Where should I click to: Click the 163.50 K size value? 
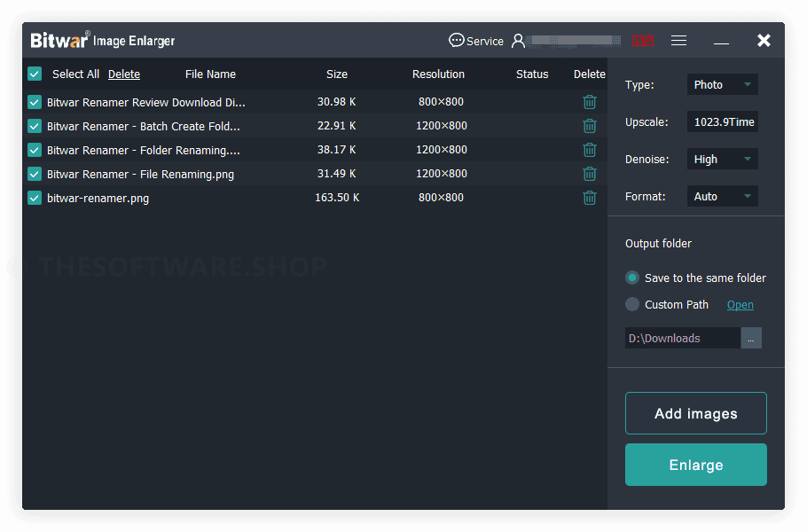[x=337, y=198]
